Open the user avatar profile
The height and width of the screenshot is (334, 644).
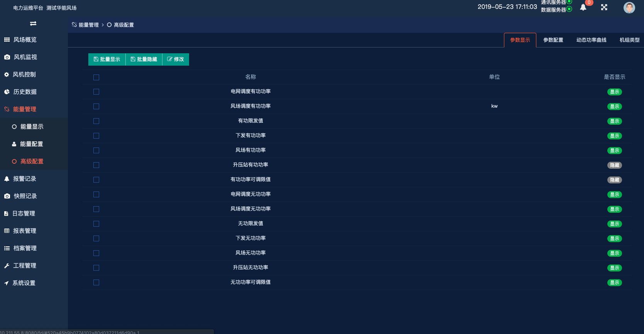point(629,8)
